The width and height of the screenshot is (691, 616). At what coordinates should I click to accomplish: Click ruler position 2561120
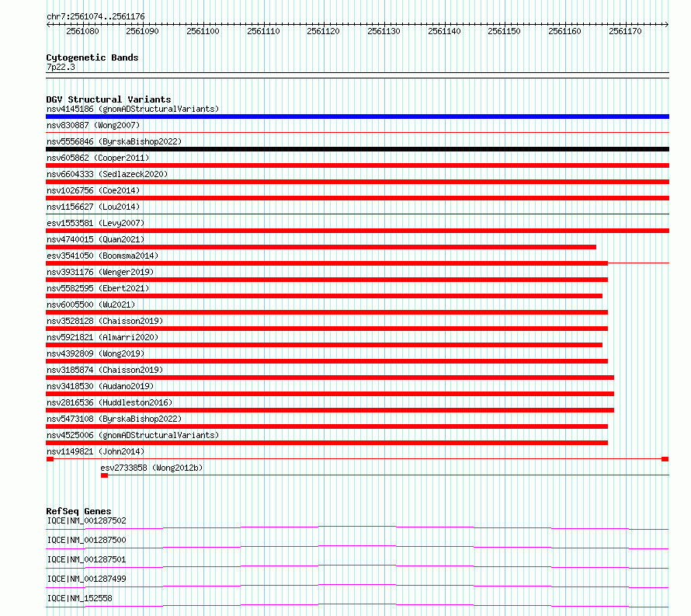tap(324, 31)
